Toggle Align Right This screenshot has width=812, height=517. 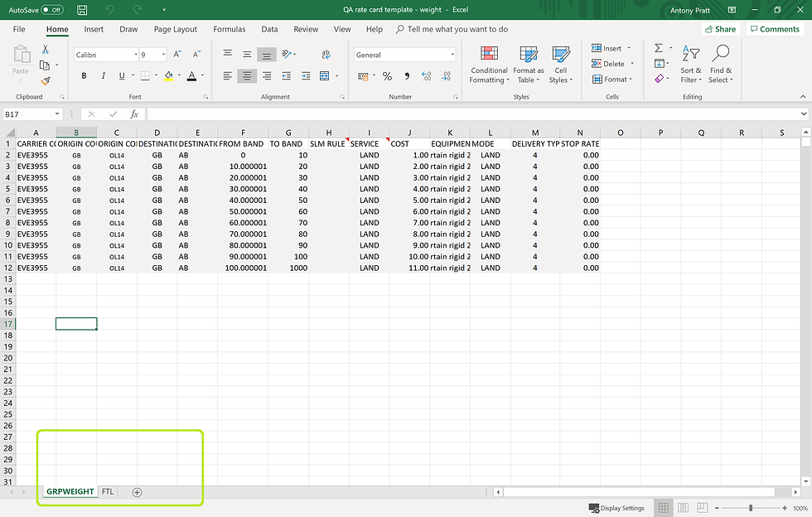pos(267,76)
